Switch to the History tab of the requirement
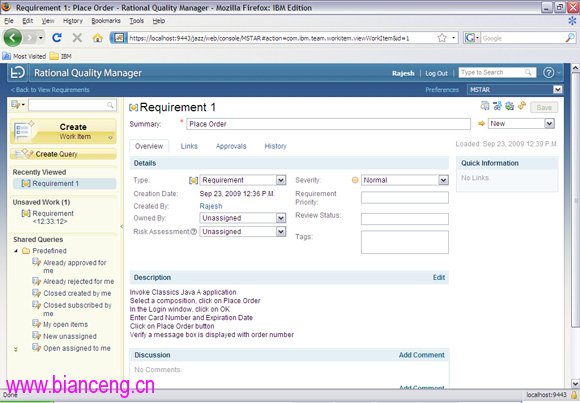Viewport: 580px width, 403px height. click(x=276, y=146)
